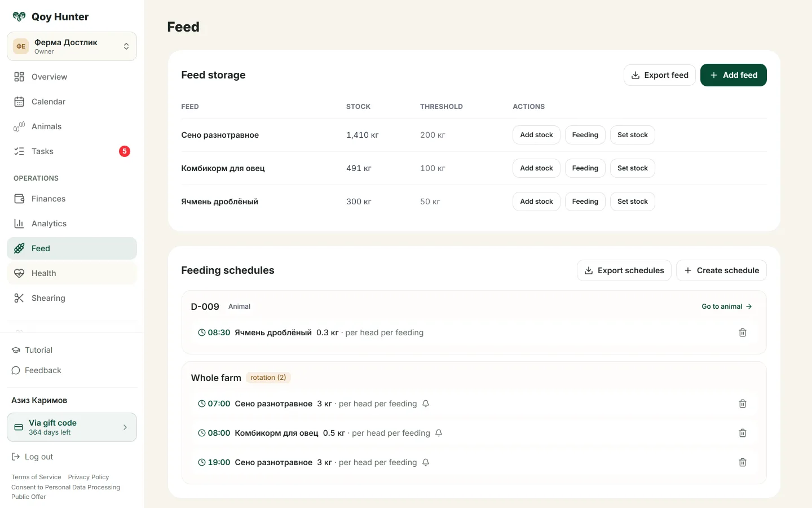
Task: Open the Tutorial link
Action: point(32,350)
